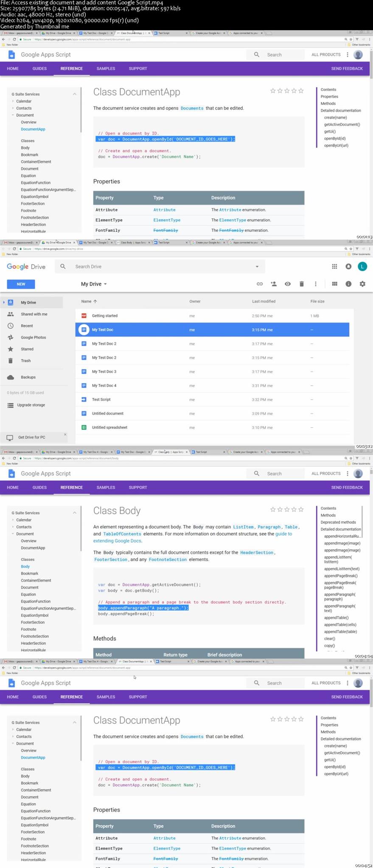Select the Test Script file icon in Drive
The height and width of the screenshot is (868, 373).
pos(84,400)
